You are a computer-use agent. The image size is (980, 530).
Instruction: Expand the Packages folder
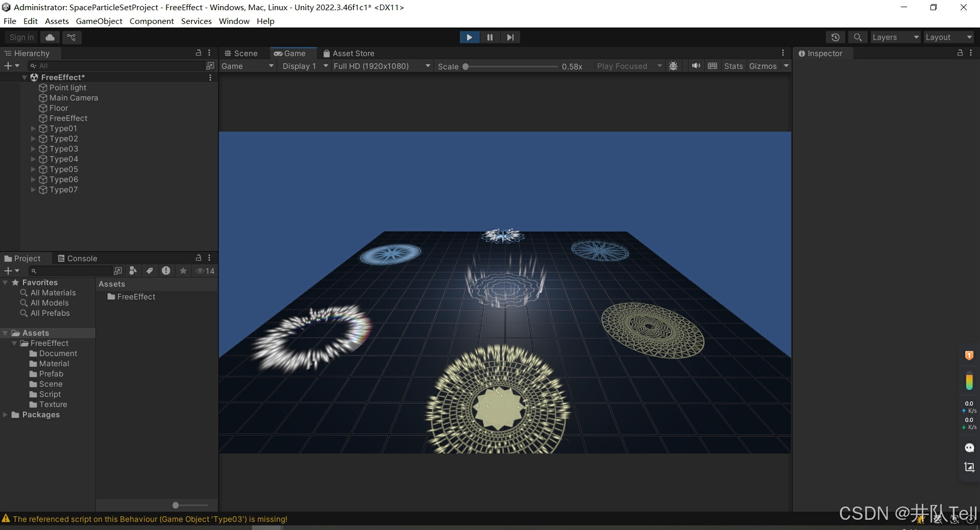click(5, 415)
